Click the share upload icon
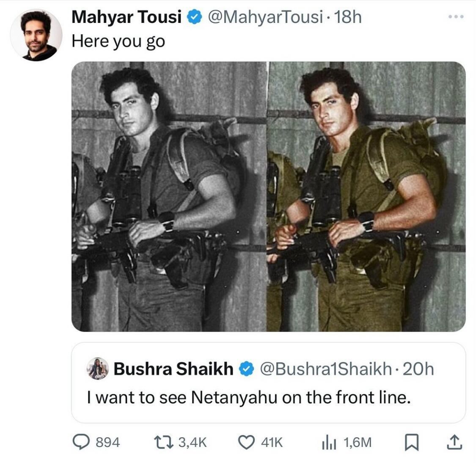The height and width of the screenshot is (463, 476). [x=454, y=442]
